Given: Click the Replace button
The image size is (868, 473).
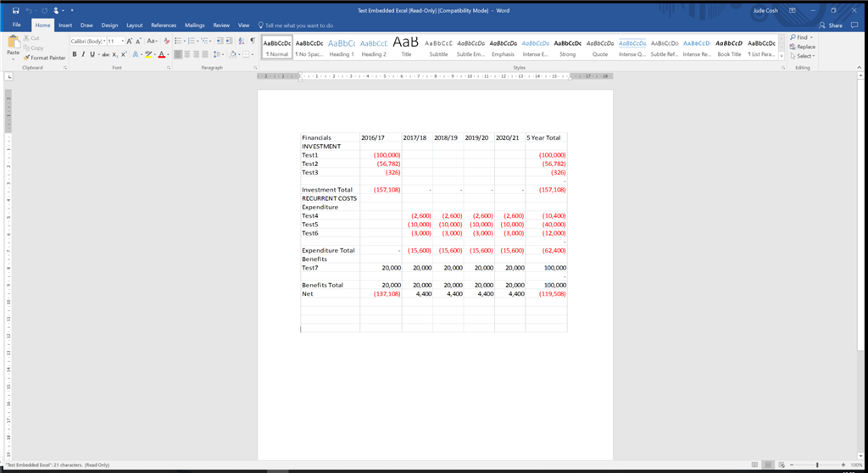Looking at the screenshot, I should (x=802, y=47).
